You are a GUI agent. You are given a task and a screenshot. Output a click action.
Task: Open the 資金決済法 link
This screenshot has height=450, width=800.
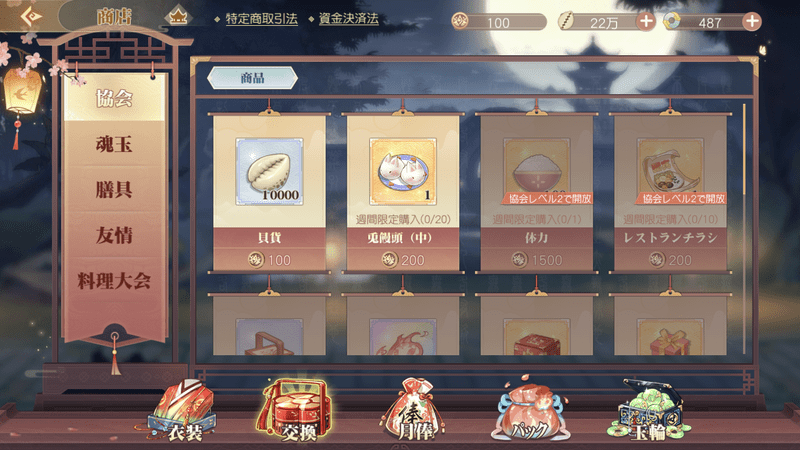pyautogui.click(x=348, y=19)
